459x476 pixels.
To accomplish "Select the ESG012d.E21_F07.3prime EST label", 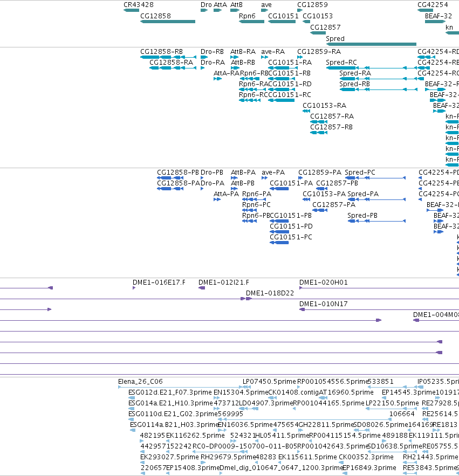I will [170, 392].
